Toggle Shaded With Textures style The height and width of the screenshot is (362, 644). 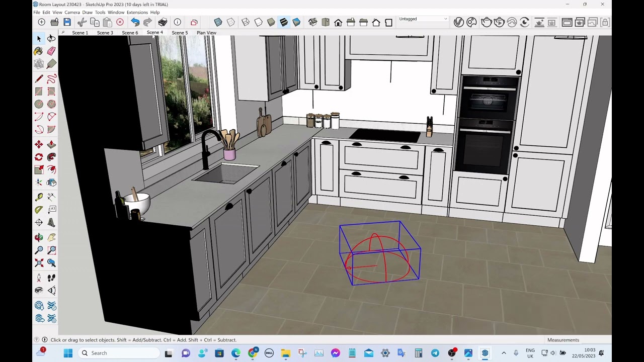pos(284,22)
